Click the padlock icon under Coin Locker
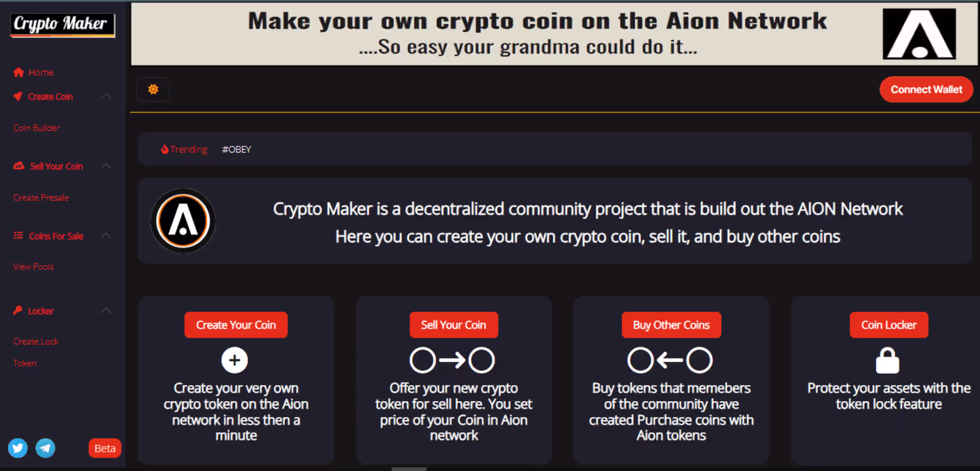The width and height of the screenshot is (980, 471). click(x=887, y=360)
